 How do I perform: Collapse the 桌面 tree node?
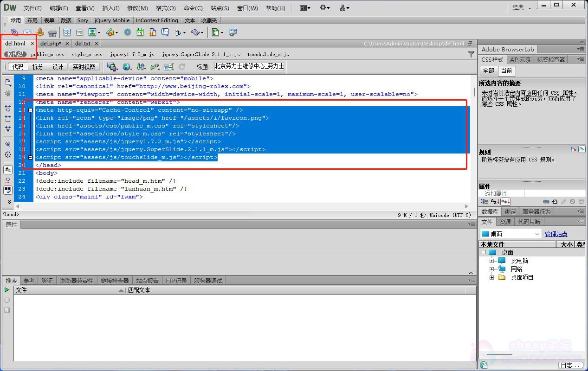(x=484, y=252)
